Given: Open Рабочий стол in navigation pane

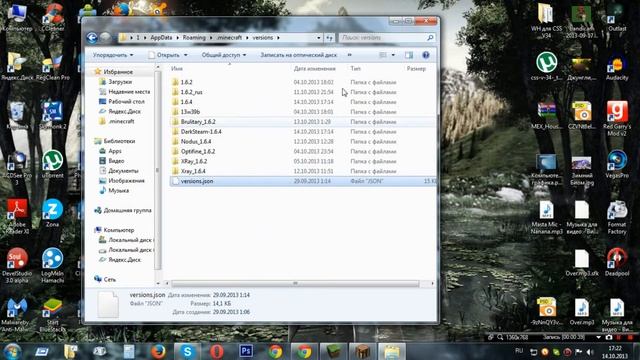Looking at the screenshot, I should click(126, 101).
